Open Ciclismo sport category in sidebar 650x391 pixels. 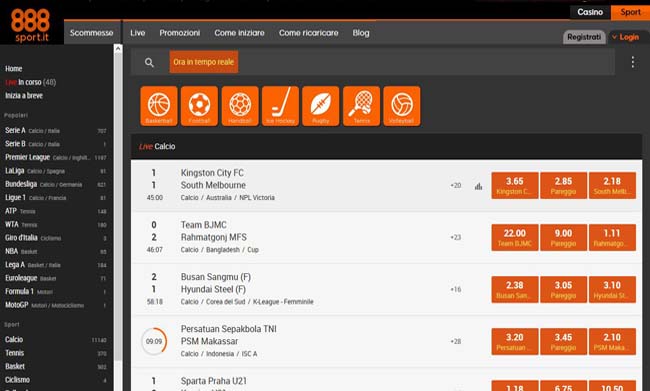coord(56,380)
